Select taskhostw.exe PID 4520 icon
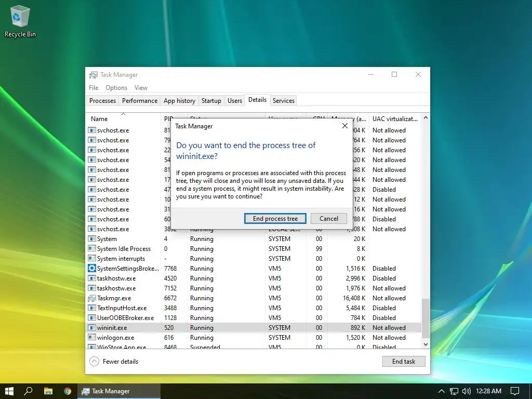 [x=91, y=278]
